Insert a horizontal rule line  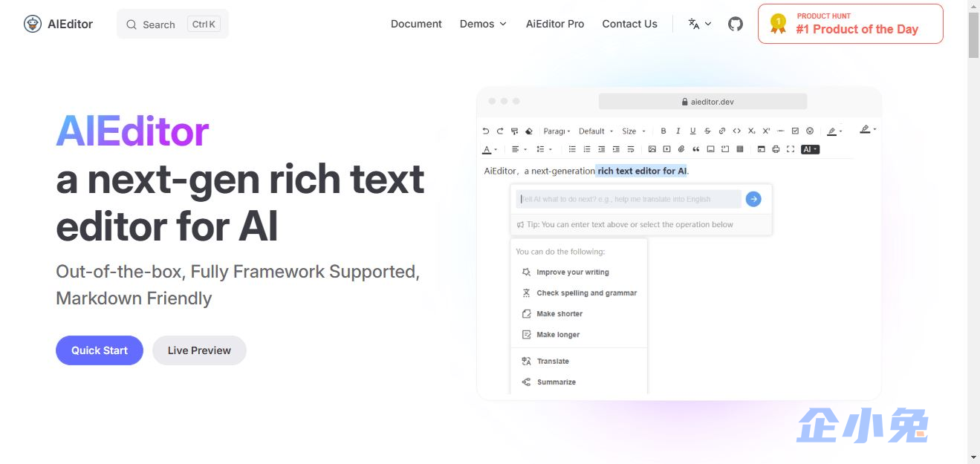tap(781, 131)
